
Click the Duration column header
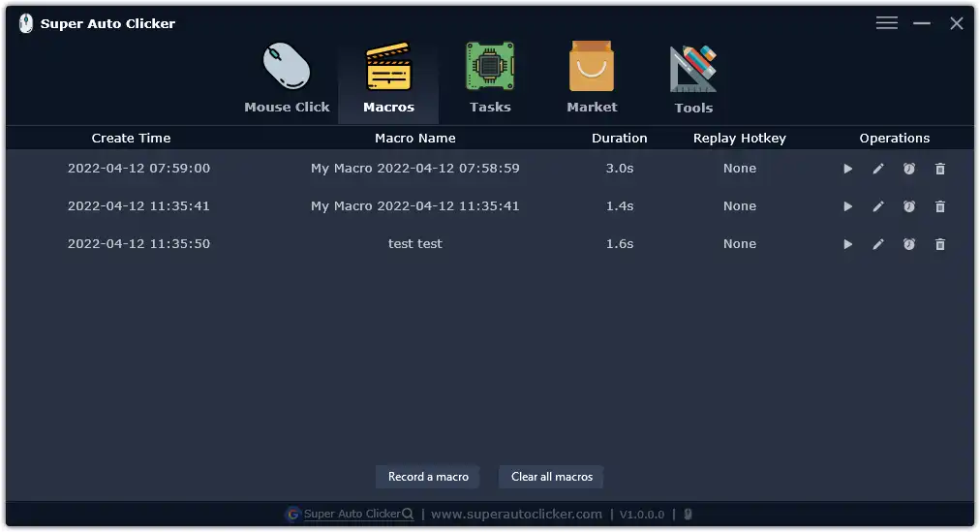tap(620, 139)
